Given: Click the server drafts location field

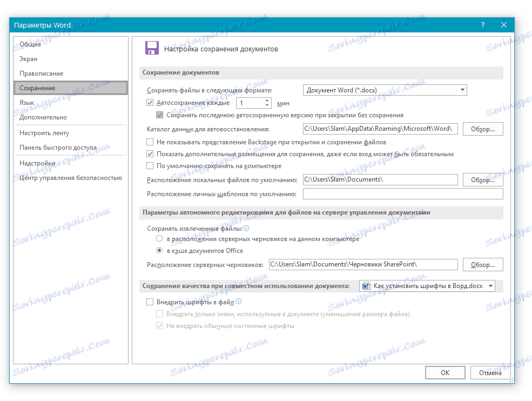Looking at the screenshot, I should tap(363, 264).
